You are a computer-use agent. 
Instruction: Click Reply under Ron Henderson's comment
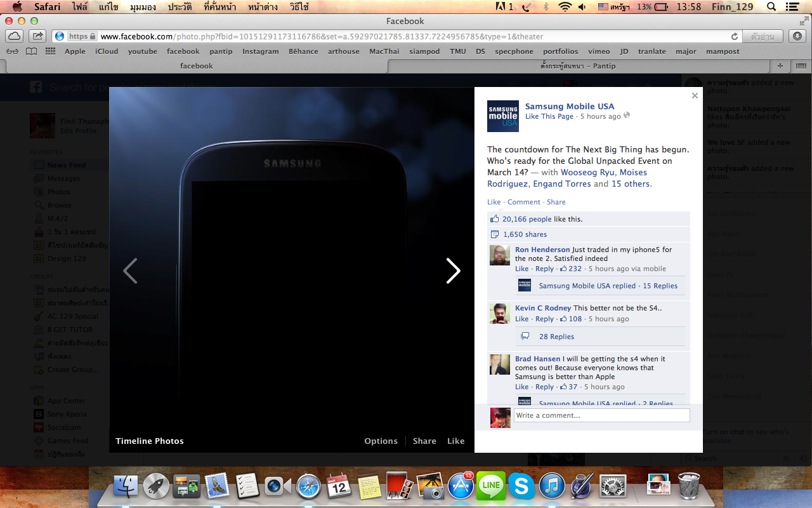544,269
